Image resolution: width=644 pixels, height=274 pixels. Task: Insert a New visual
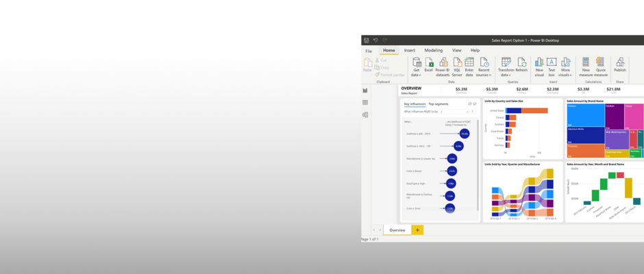tap(539, 67)
